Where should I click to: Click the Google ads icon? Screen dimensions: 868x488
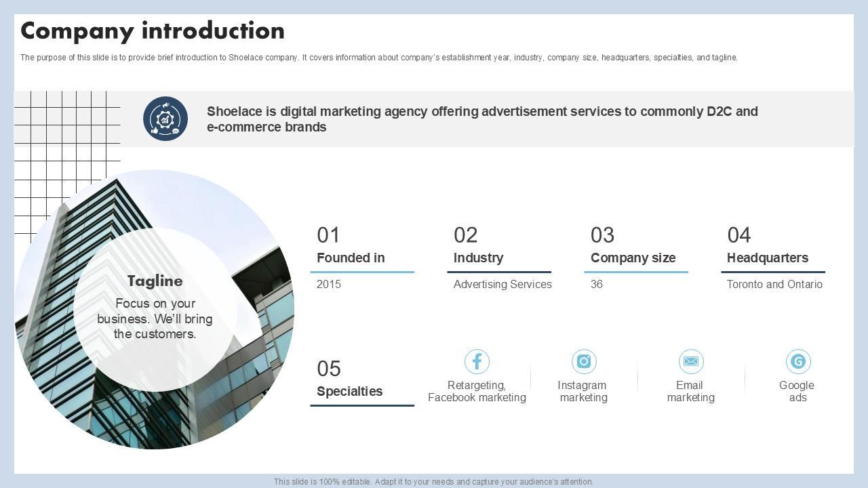(798, 361)
